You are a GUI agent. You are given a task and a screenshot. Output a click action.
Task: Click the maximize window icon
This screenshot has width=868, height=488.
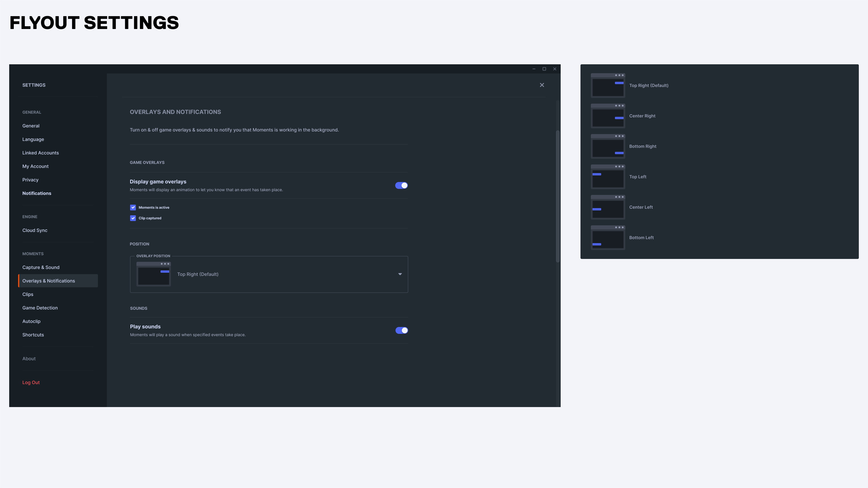point(544,69)
